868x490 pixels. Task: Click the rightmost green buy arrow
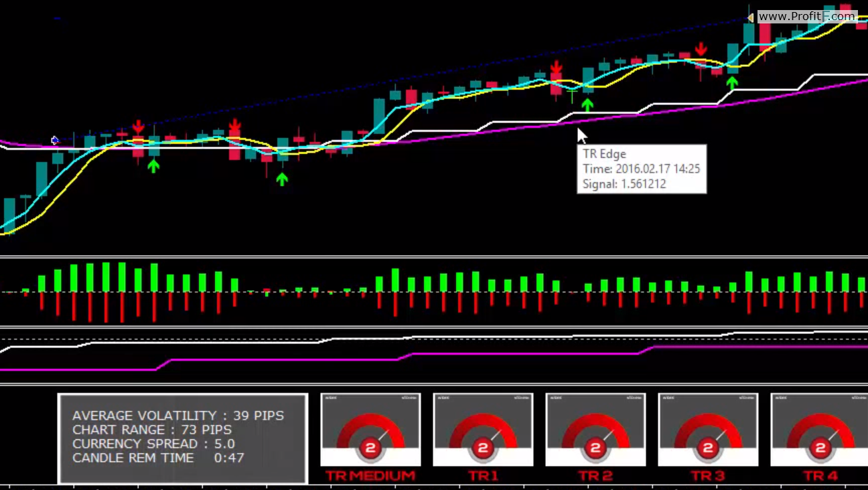pos(732,82)
